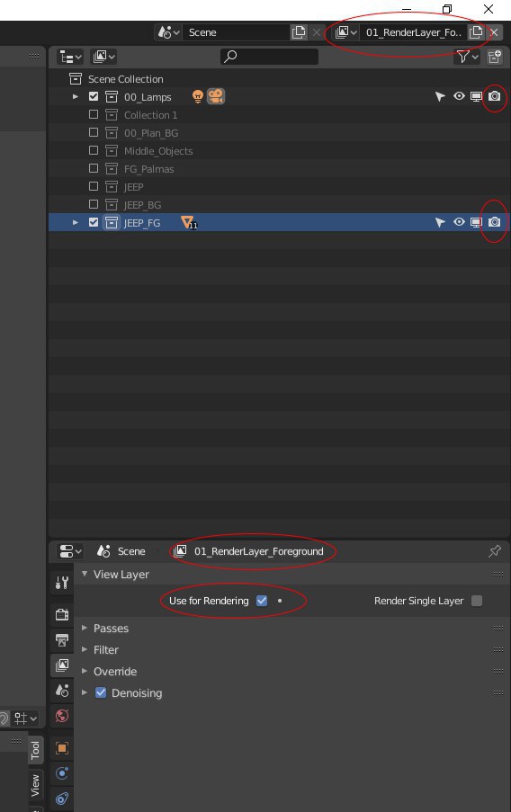
Task: Switch to the Tool sidebar tab
Action: coord(35,750)
